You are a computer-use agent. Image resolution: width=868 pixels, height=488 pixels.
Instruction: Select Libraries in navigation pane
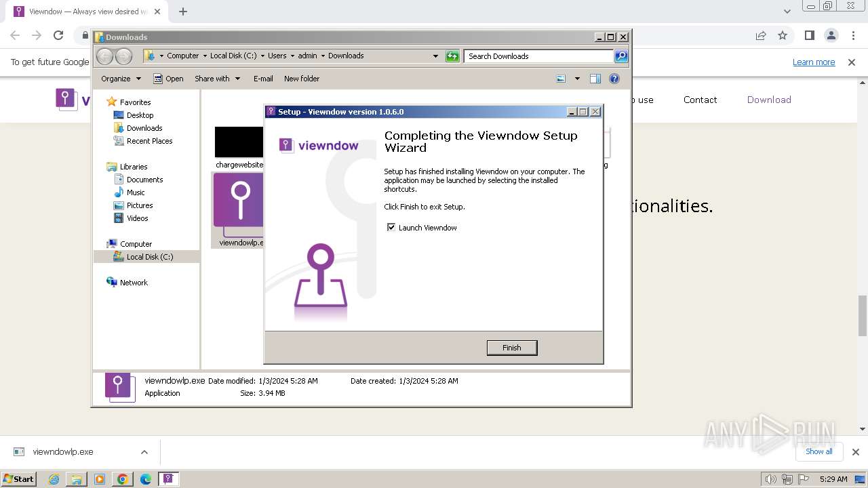(x=134, y=167)
